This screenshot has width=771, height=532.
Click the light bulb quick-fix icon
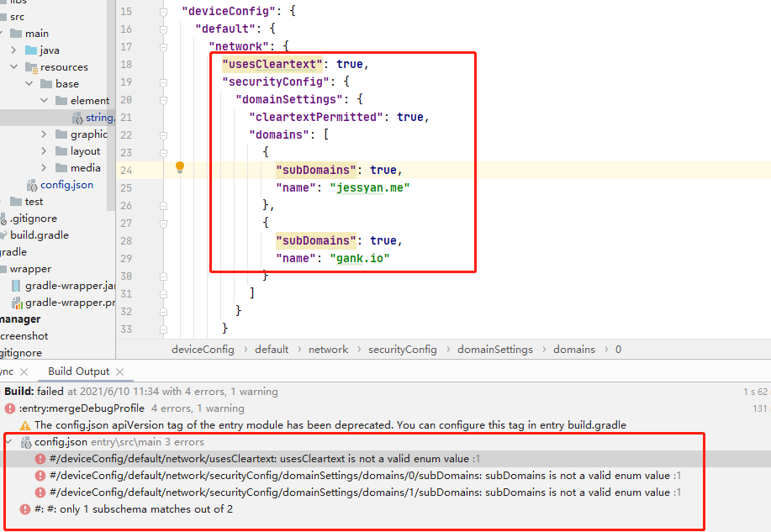click(179, 167)
